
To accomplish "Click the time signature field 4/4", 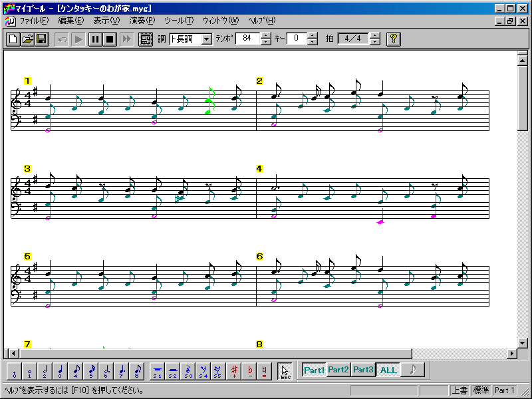I will 353,39.
